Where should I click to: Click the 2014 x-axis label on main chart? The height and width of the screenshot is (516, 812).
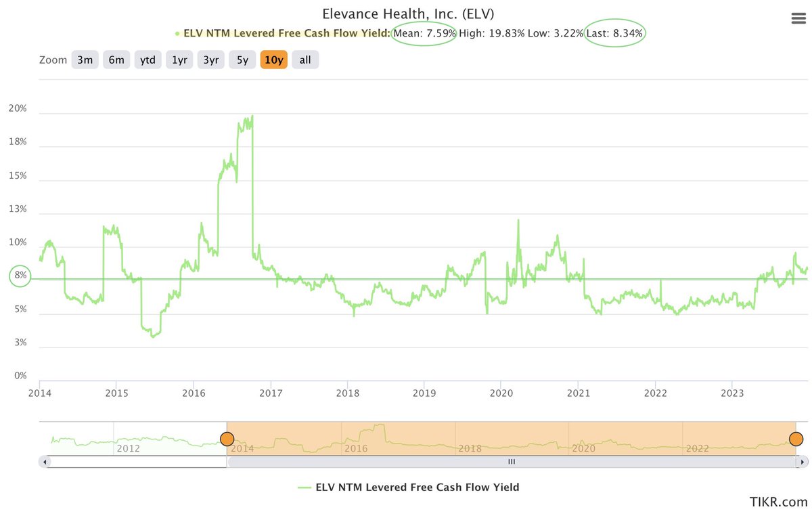(40, 393)
